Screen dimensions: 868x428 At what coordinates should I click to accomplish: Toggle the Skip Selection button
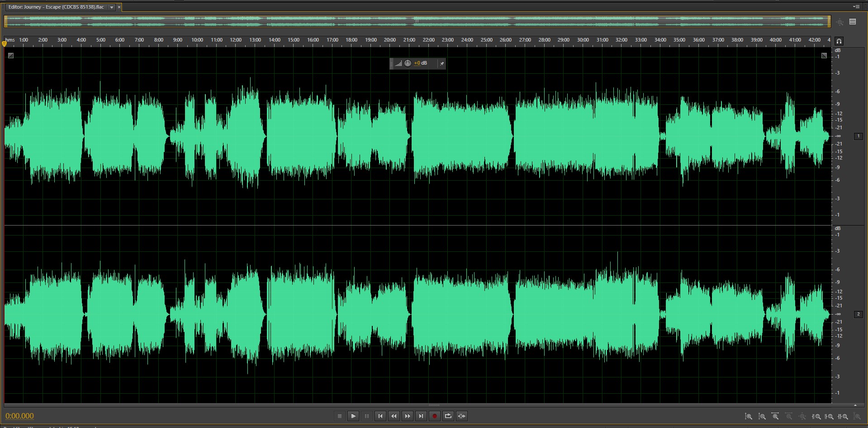[461, 416]
